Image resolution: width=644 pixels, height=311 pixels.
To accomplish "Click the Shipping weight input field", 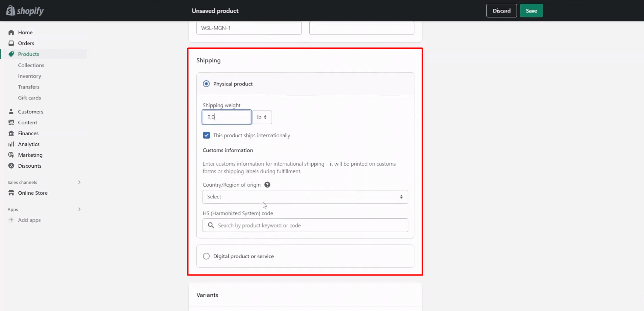I will point(227,117).
